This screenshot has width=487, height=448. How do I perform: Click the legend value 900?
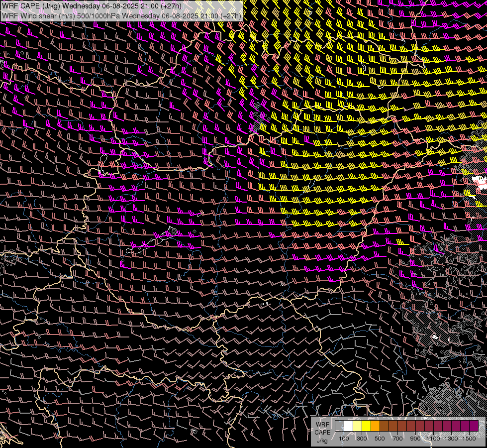point(415,439)
